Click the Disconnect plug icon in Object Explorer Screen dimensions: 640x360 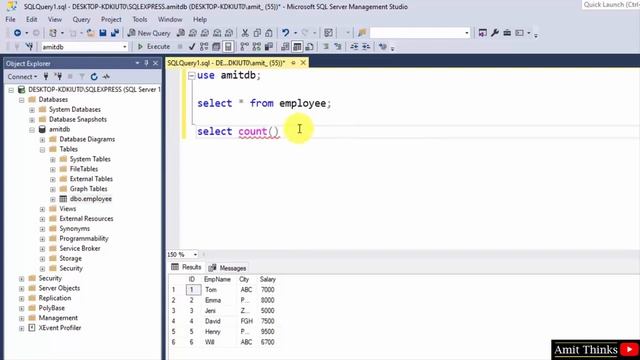tap(58, 77)
